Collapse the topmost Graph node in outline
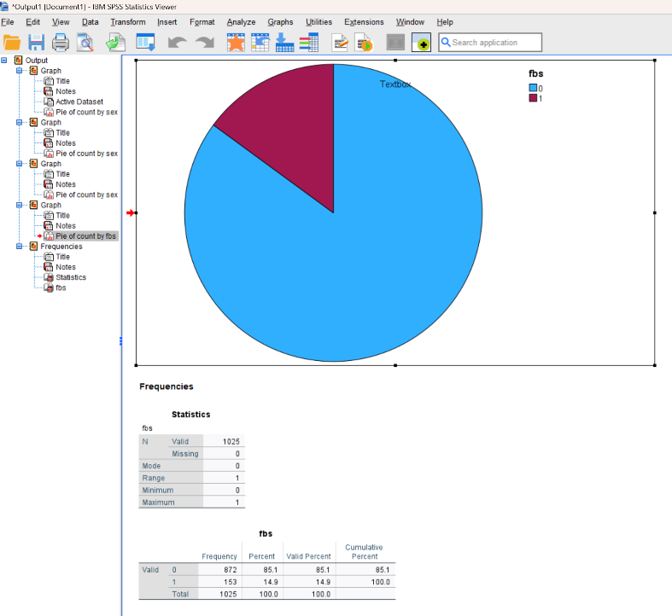The height and width of the screenshot is (616, 672). click(20, 71)
